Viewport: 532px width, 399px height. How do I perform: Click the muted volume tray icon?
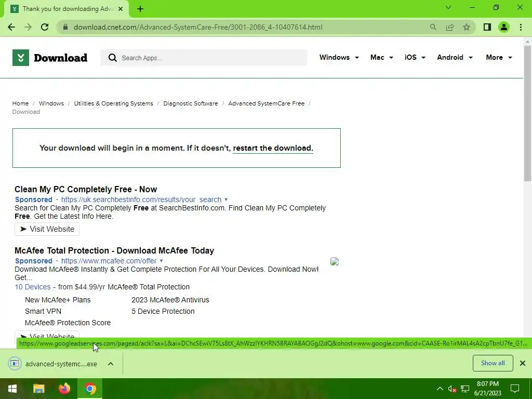(x=452, y=389)
